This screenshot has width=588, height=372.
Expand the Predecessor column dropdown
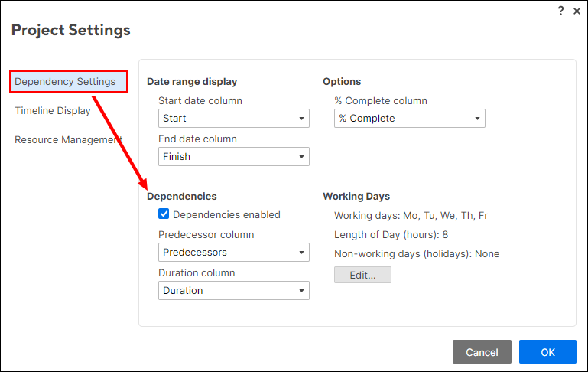point(233,253)
